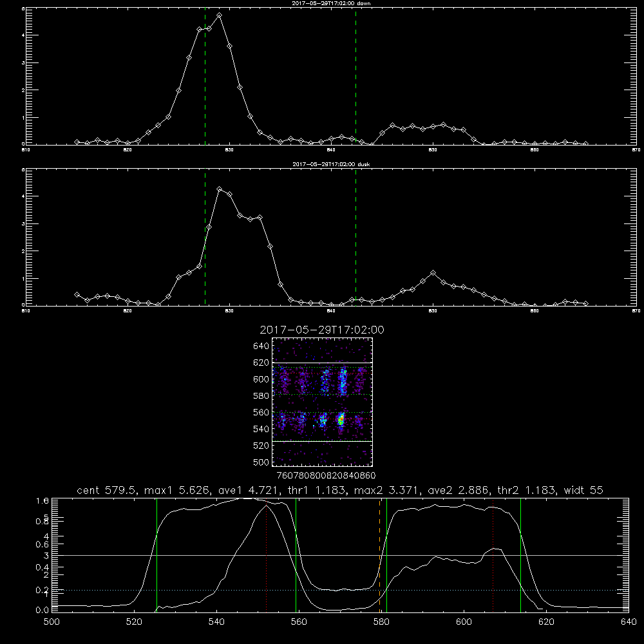Click bottom plot x-axis label 560
The height and width of the screenshot is (644, 644).
point(299,622)
